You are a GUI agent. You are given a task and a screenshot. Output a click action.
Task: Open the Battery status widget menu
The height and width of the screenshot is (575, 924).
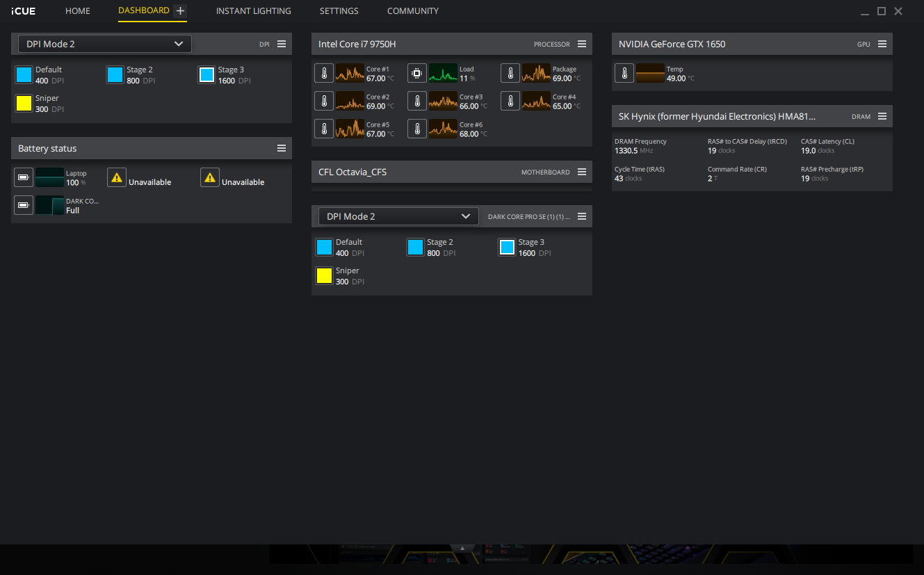[x=282, y=148]
